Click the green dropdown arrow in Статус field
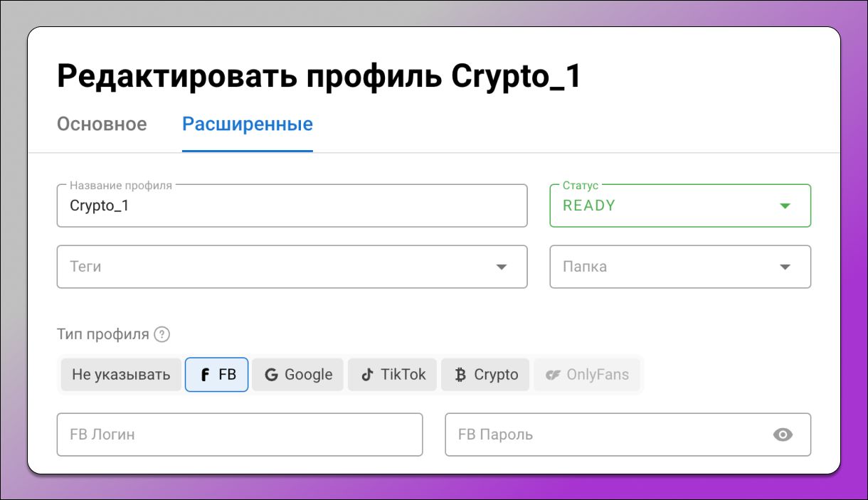868x500 pixels. [x=785, y=206]
